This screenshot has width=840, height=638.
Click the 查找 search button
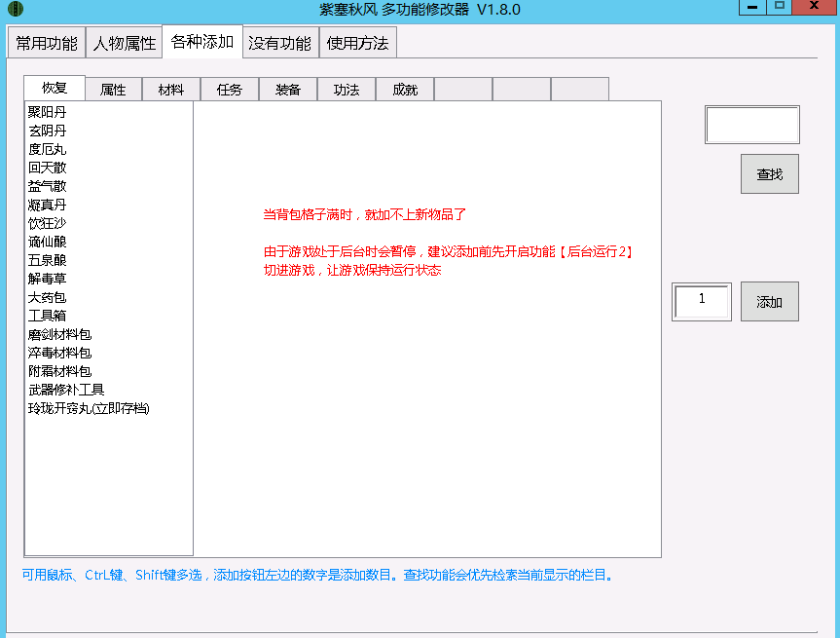point(769,173)
